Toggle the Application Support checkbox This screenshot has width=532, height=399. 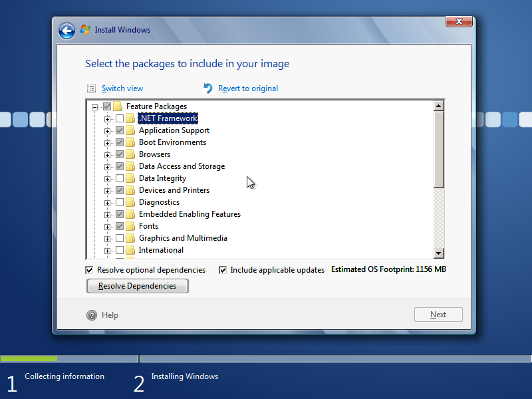click(x=120, y=130)
